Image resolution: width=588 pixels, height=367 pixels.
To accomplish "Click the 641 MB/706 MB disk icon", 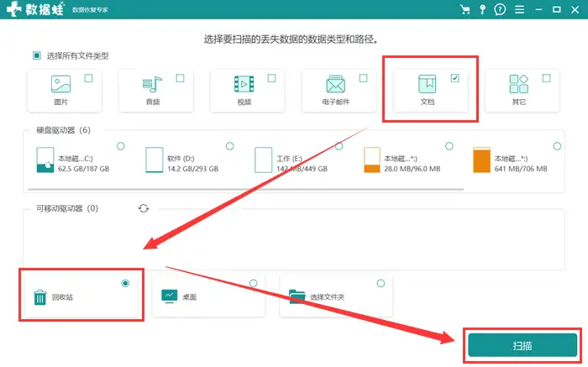I will click(482, 160).
